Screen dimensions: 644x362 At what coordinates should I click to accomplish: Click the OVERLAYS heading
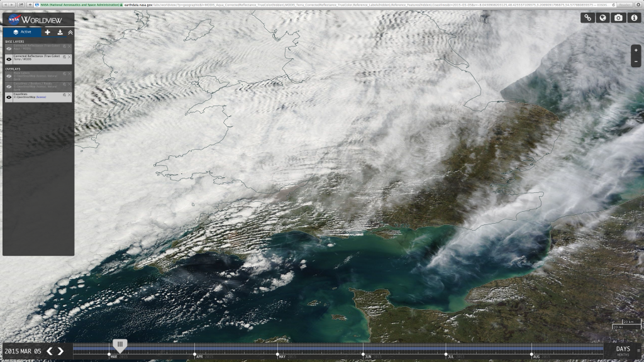click(13, 69)
